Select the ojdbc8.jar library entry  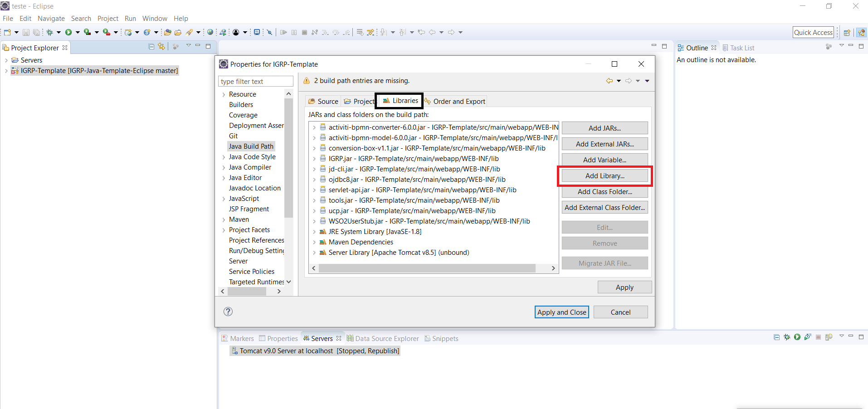pyautogui.click(x=417, y=180)
